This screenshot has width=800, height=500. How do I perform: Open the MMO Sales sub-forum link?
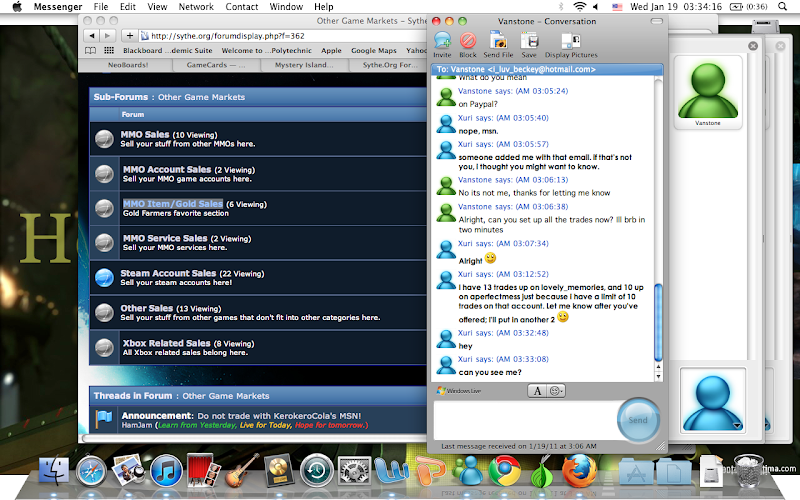pyautogui.click(x=145, y=135)
